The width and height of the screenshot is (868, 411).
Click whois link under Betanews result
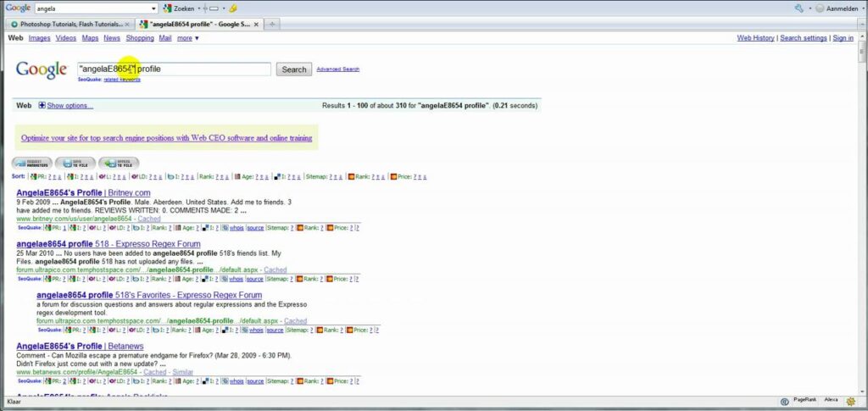click(237, 381)
